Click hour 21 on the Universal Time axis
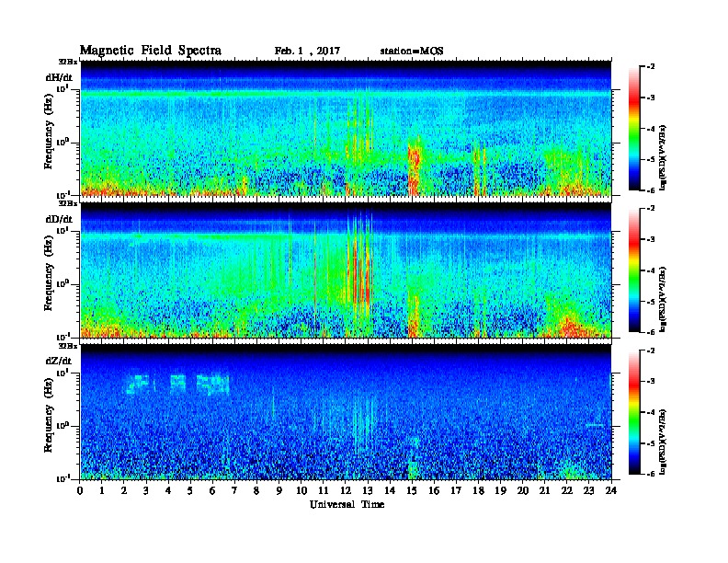This screenshot has width=728, height=563. [x=544, y=490]
